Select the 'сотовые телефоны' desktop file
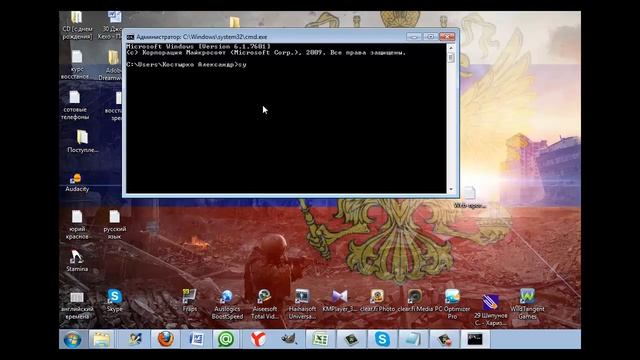The height and width of the screenshot is (360, 640). click(75, 105)
